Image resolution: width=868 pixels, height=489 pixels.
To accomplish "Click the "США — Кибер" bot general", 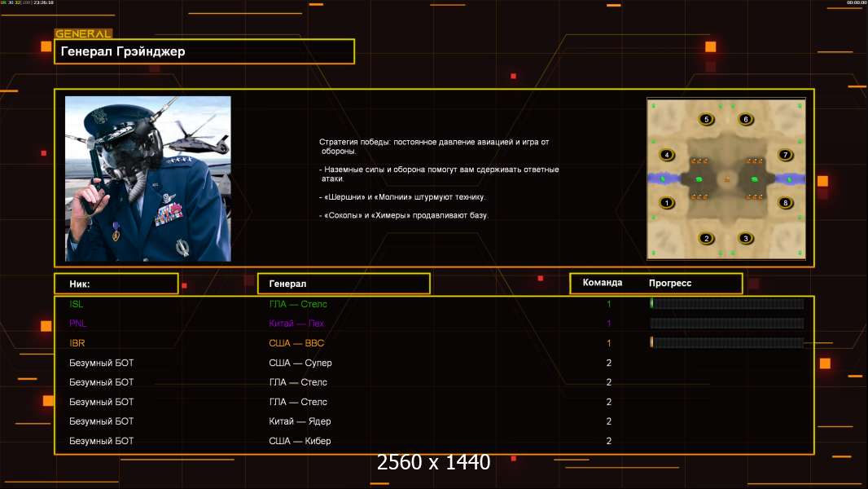I will coord(300,441).
